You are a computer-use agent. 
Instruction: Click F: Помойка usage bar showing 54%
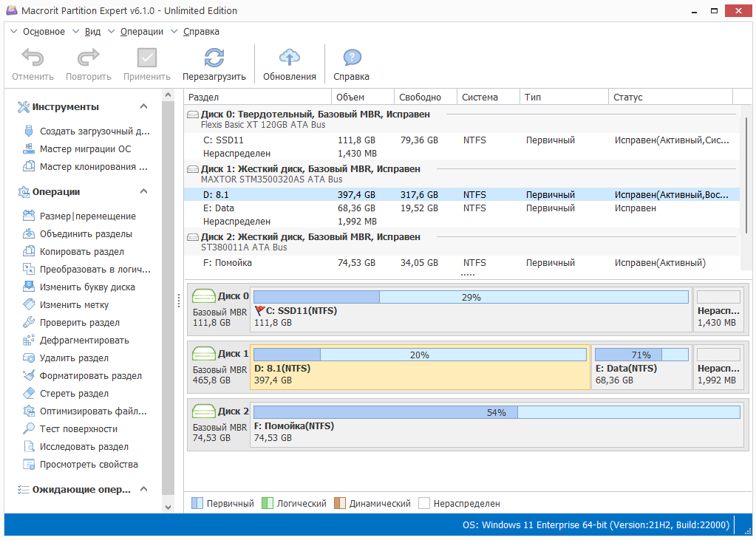point(497,412)
